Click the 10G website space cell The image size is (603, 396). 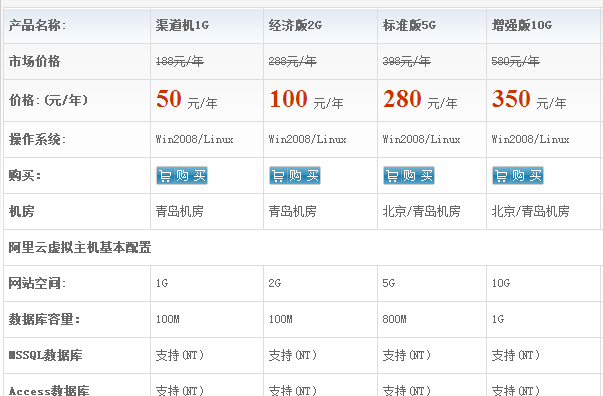pyautogui.click(x=501, y=283)
